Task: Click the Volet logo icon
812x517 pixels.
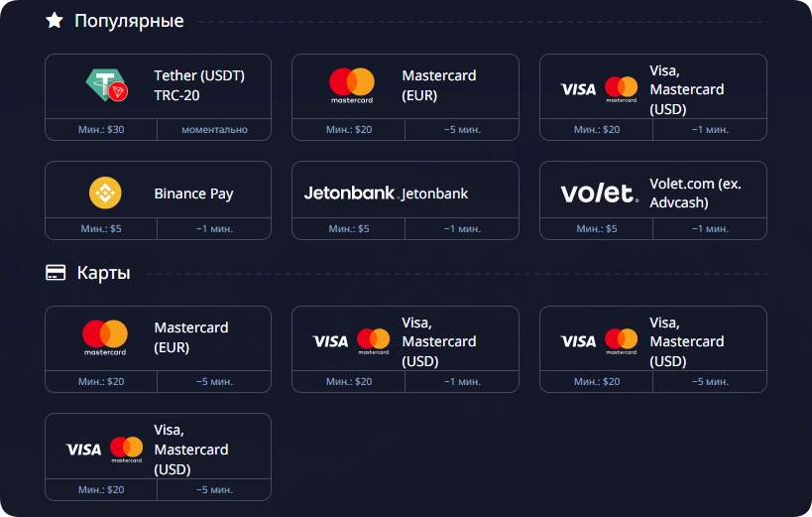Action: [599, 193]
